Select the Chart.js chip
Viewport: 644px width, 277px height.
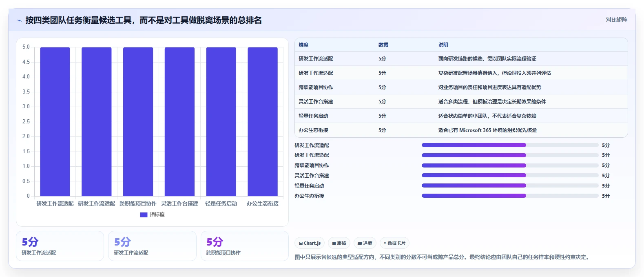tap(310, 243)
